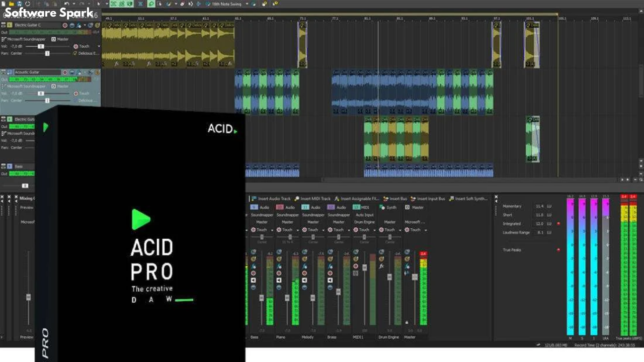This screenshot has height=362, width=644.
Task: Solo the Piano mixer channel
Action: coord(279,259)
